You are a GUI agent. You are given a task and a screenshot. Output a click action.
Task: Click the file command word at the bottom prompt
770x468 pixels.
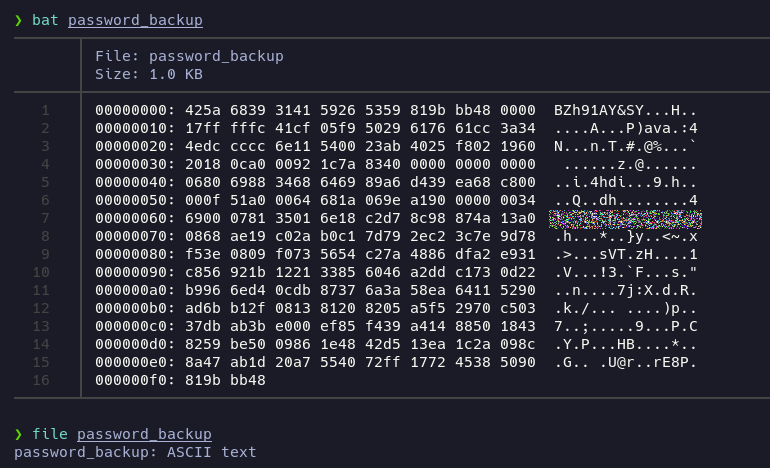tap(49, 433)
